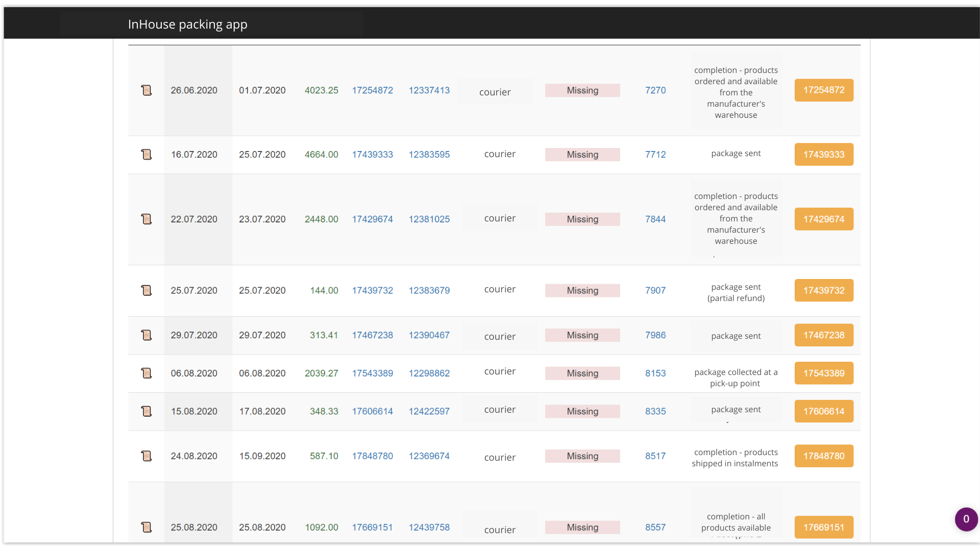
Task: Click the document icon for 24.08.2020 order
Action: coord(145,456)
